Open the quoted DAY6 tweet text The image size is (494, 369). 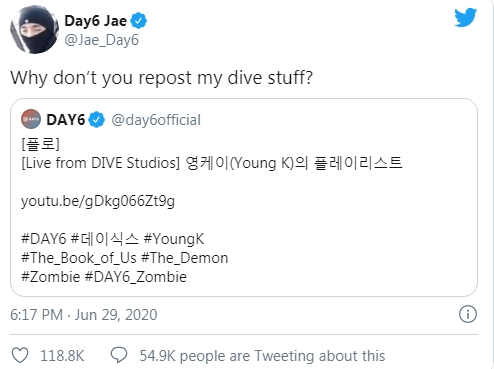pos(212,163)
